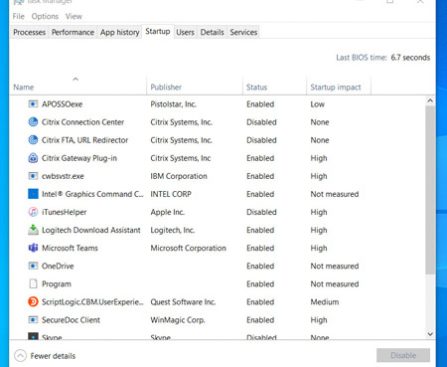
Task: Click the Medium startup impact value
Action: pyautogui.click(x=325, y=302)
